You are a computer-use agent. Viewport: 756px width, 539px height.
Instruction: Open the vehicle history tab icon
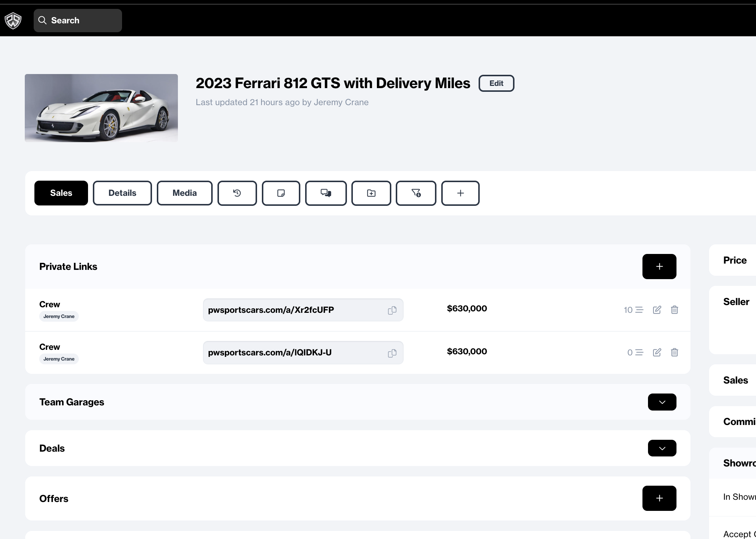(237, 193)
